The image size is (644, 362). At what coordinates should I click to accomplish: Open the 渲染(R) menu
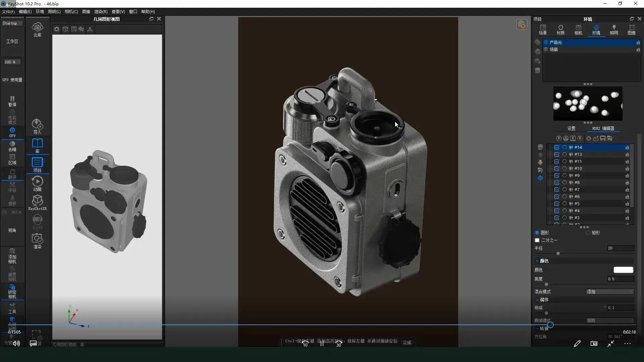(101, 12)
